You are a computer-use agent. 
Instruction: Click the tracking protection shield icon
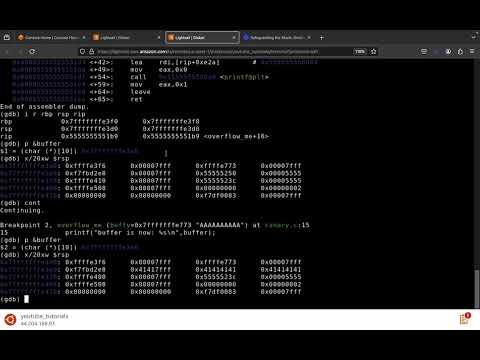pos(82,52)
